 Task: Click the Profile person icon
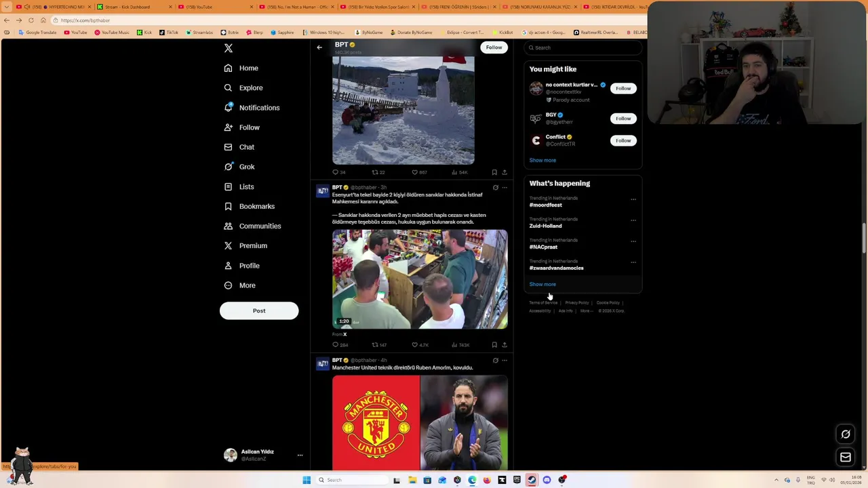tap(228, 266)
